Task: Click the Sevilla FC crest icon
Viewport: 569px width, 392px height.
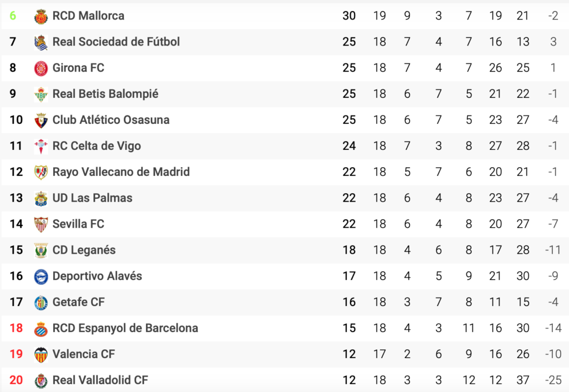Action: click(41, 225)
